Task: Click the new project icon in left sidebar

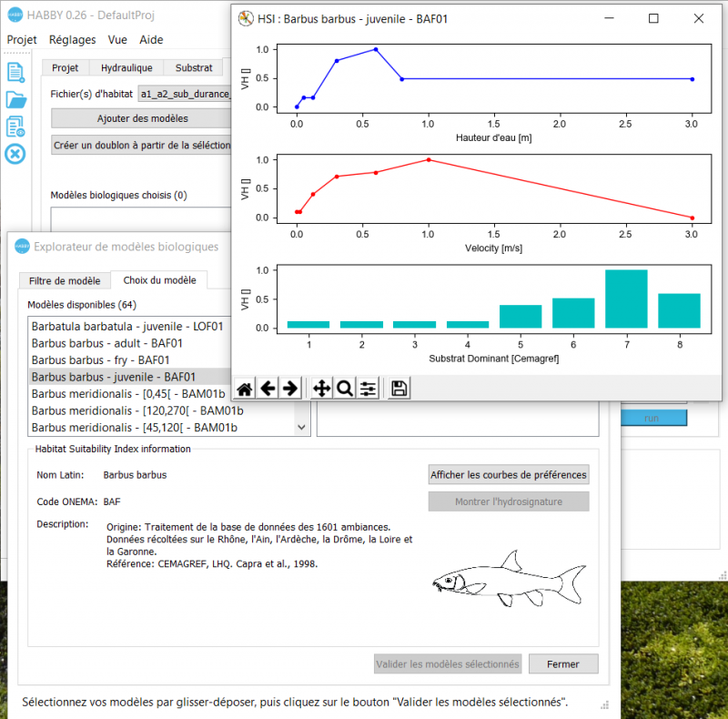Action: [15, 73]
